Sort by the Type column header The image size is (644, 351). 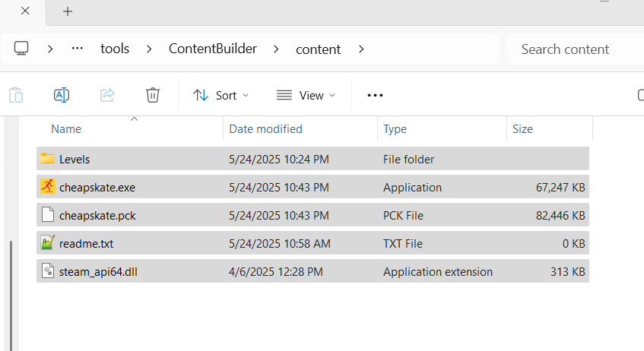point(395,129)
